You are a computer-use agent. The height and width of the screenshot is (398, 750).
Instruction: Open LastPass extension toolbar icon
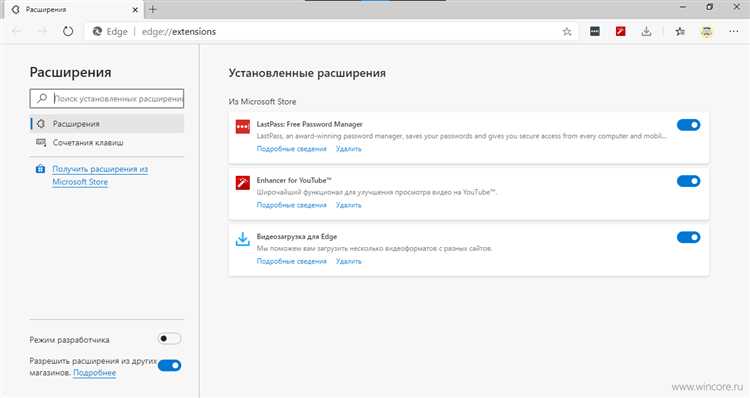(x=595, y=32)
